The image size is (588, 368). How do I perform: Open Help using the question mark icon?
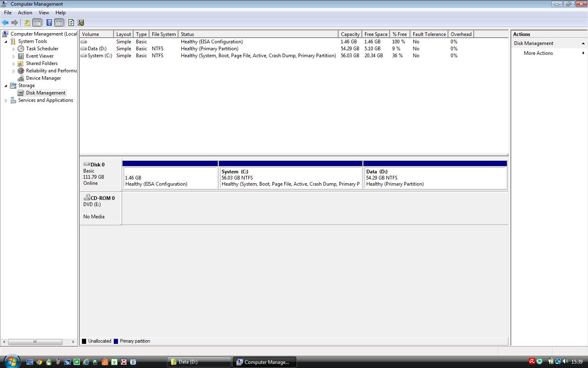click(x=49, y=22)
